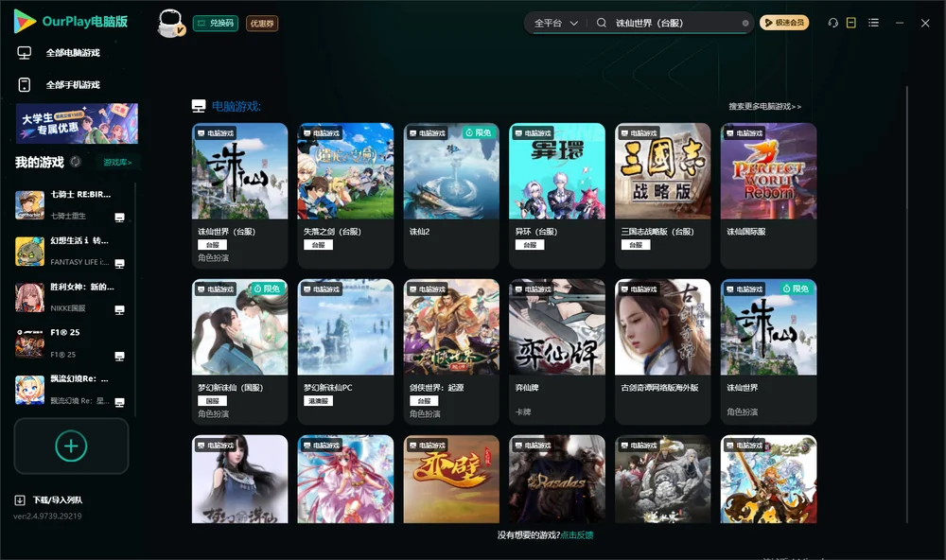Open the 游戏库> link
The height and width of the screenshot is (560, 946).
click(x=117, y=163)
